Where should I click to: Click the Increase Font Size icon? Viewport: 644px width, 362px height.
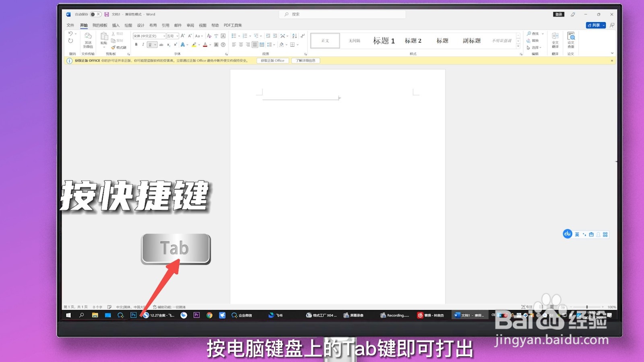(183, 36)
